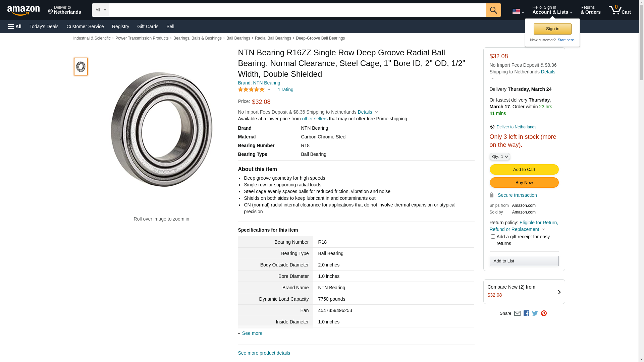Click the Amazon logo

coord(23,10)
